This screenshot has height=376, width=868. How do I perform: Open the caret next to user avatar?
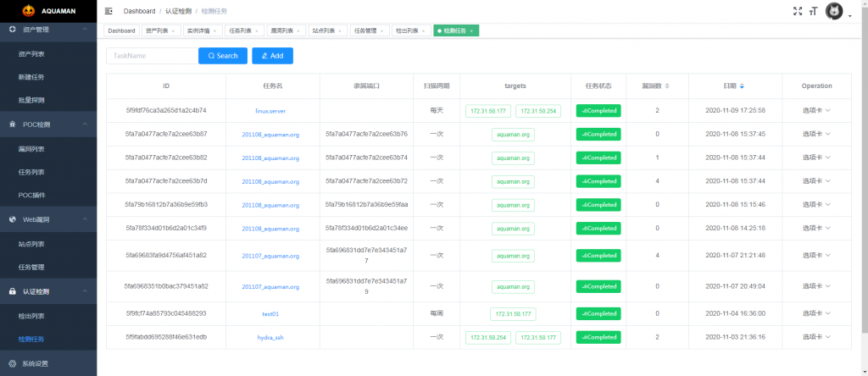(x=849, y=17)
